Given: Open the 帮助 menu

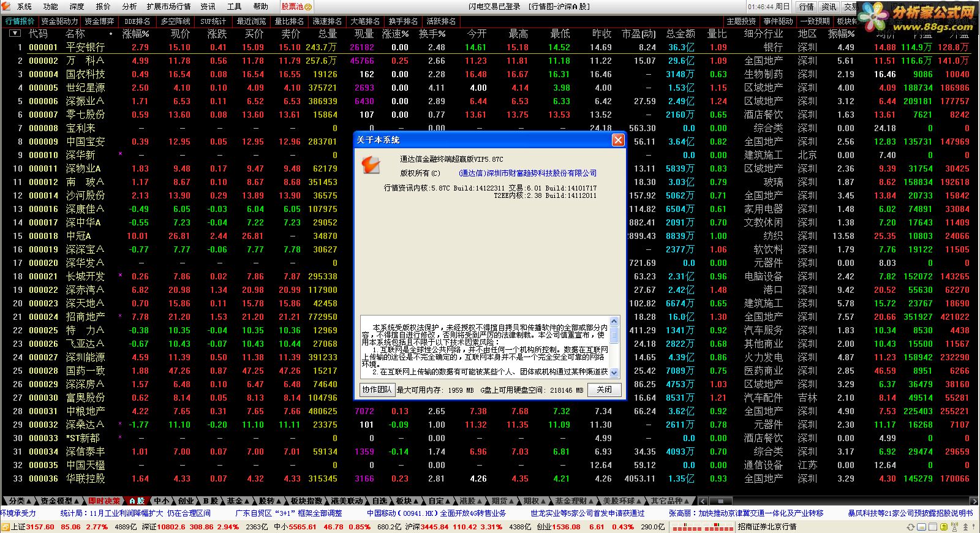Looking at the screenshot, I should point(261,7).
